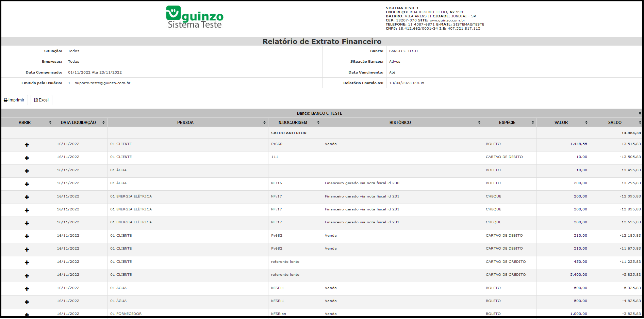
Task: Click the Relatório de Extrato Financeiro title
Action: pyautogui.click(x=322, y=42)
